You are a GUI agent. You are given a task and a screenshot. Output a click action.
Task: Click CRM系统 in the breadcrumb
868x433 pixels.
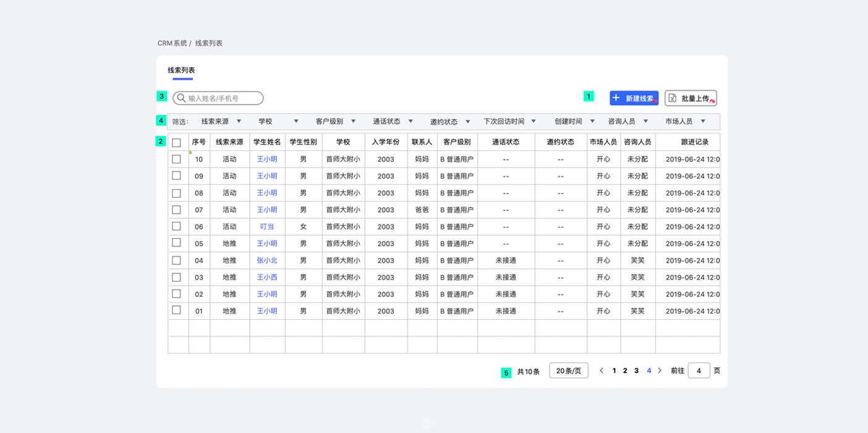[172, 43]
